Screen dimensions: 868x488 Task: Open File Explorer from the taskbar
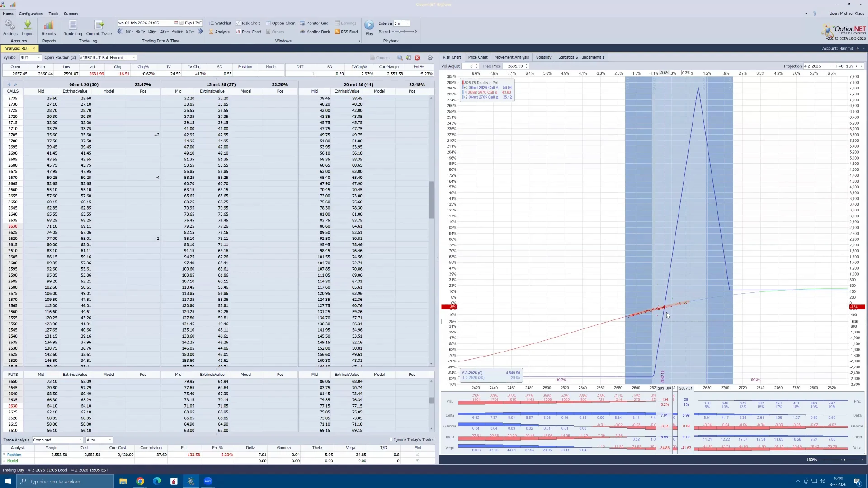pyautogui.click(x=123, y=481)
